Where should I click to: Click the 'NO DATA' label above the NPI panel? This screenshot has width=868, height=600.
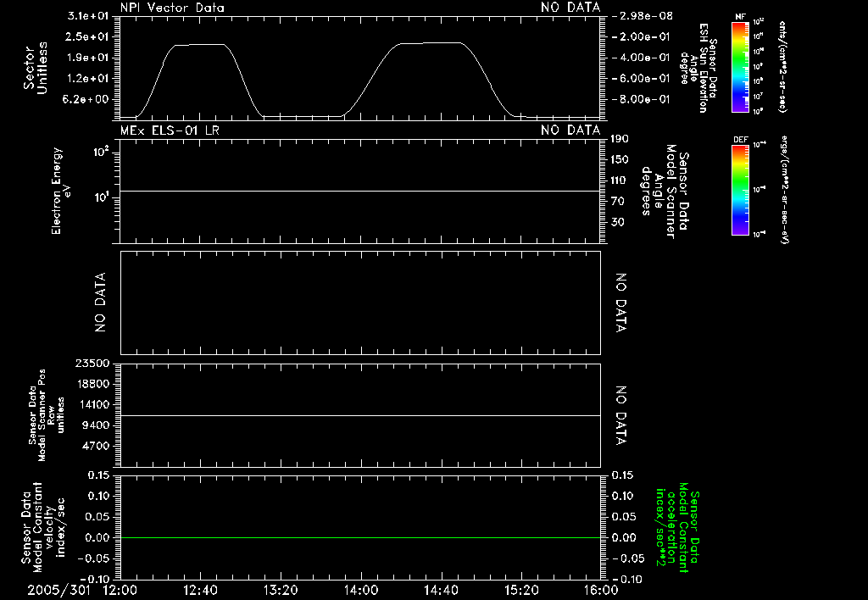click(570, 8)
